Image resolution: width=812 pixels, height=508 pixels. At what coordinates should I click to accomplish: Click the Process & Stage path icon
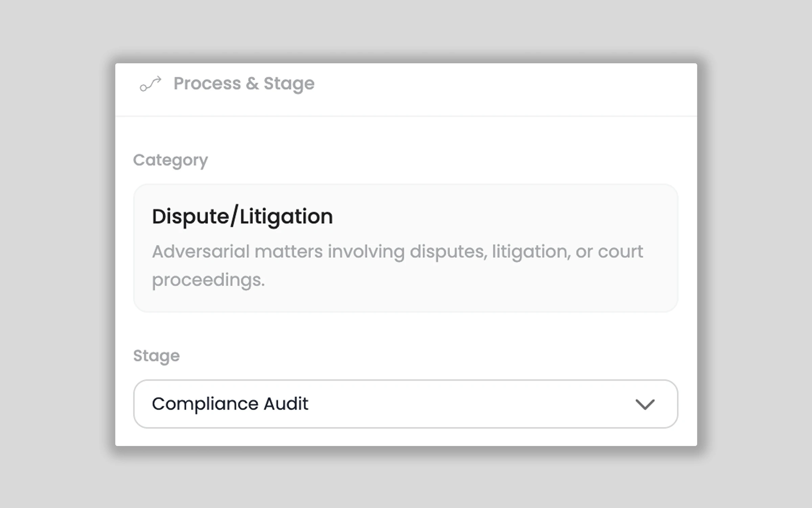pyautogui.click(x=151, y=84)
